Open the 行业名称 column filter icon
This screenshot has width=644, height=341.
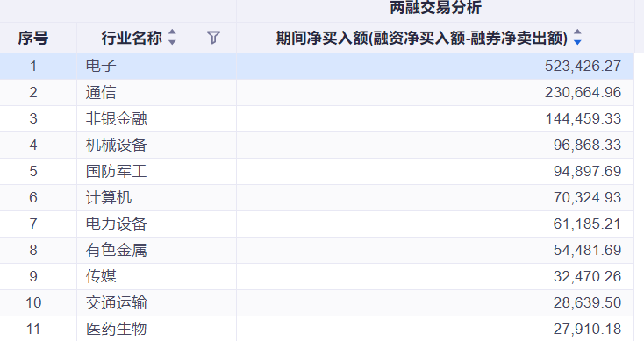213,38
